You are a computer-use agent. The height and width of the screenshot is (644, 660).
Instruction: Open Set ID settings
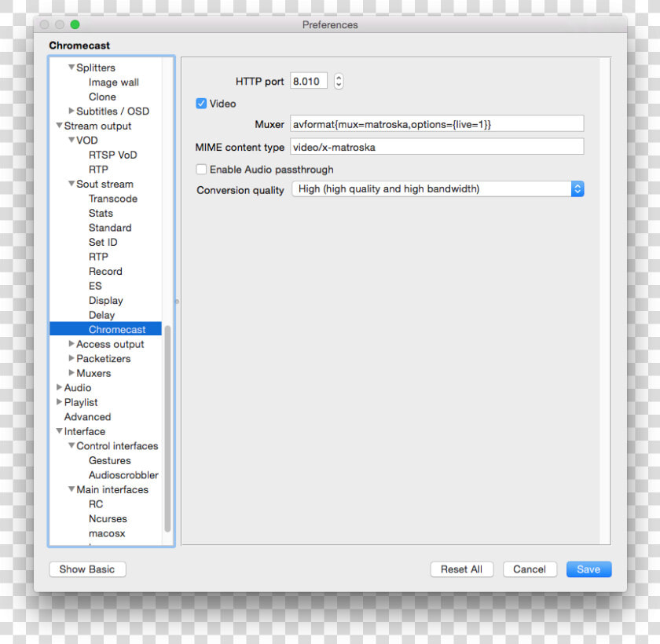tap(103, 242)
